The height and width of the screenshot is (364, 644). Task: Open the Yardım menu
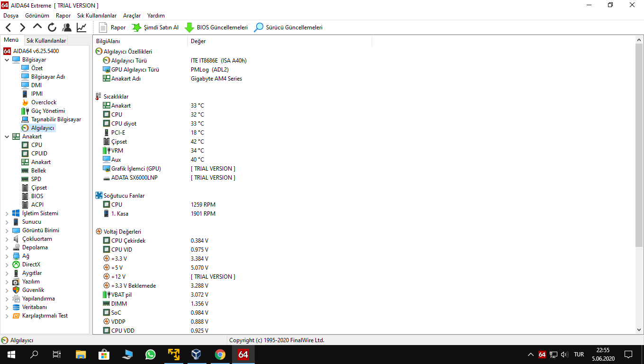156,16
